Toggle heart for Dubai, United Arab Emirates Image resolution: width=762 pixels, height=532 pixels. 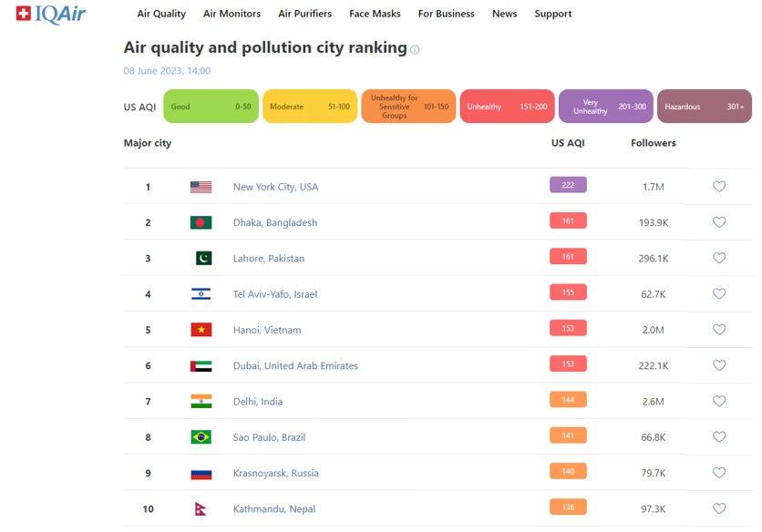[x=719, y=365]
